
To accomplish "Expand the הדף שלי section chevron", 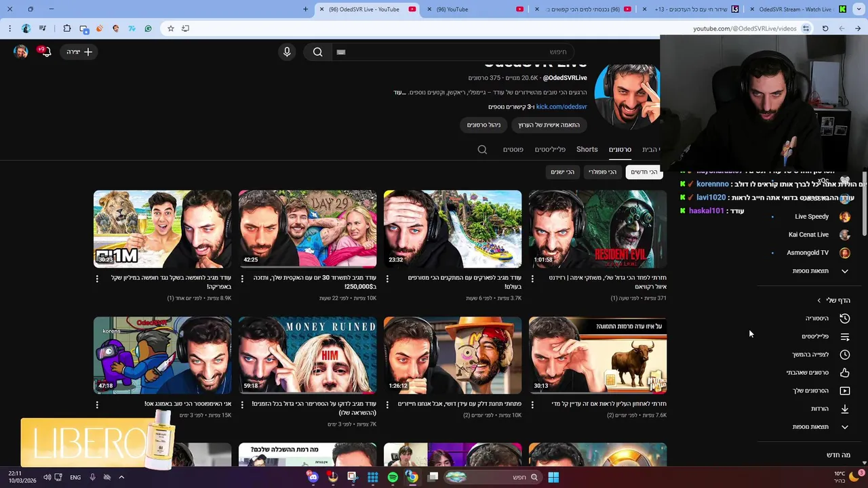I will pos(818,300).
